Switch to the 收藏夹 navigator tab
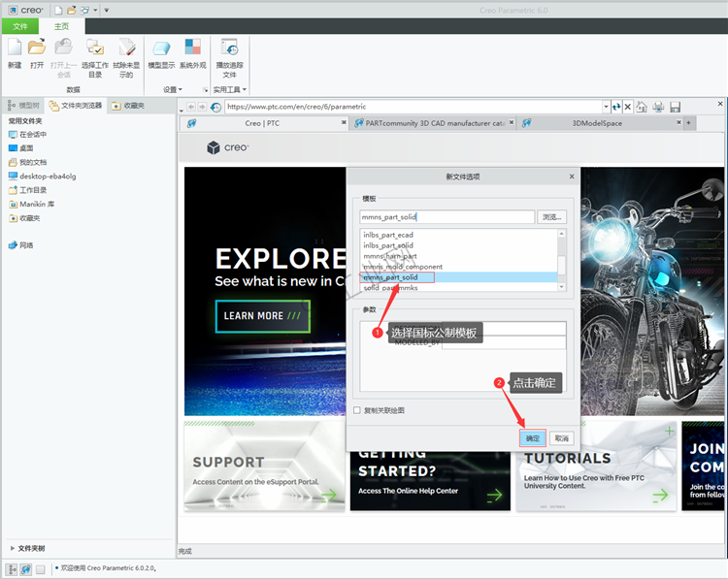Viewport: 728px width, 579px height. 128,106
